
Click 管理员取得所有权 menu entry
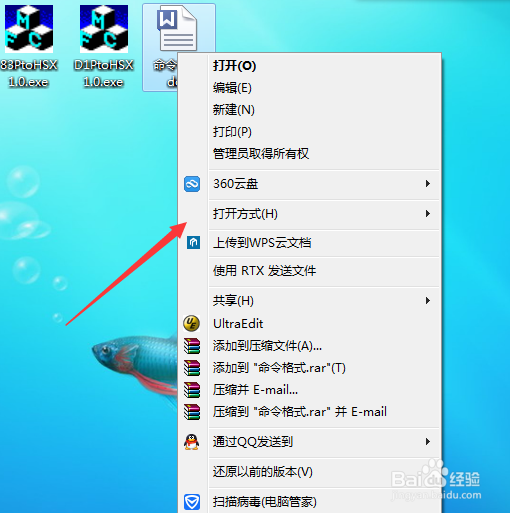[310, 154]
